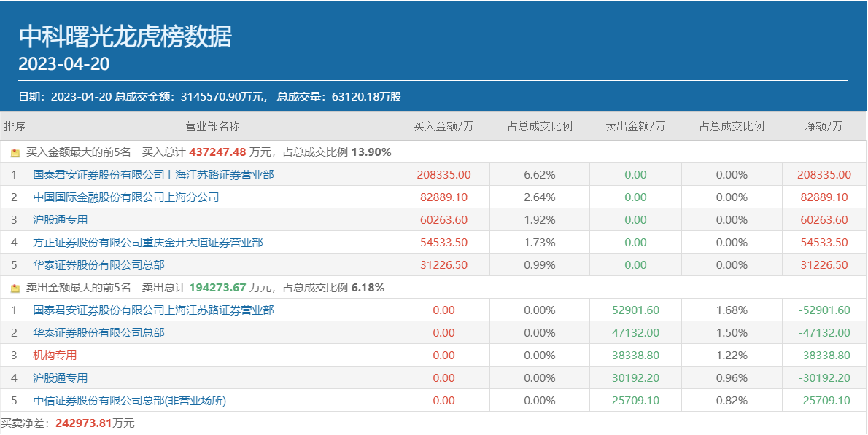Screen dimensions: 868x435
Task: Click the 营业部名称 column header
Action: coord(212,126)
